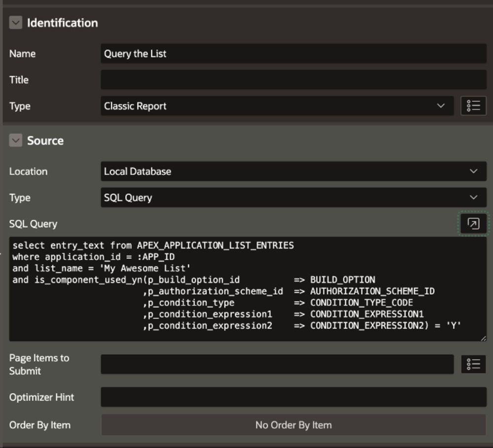Click the empty Title field
493x448 pixels.
[293, 79]
